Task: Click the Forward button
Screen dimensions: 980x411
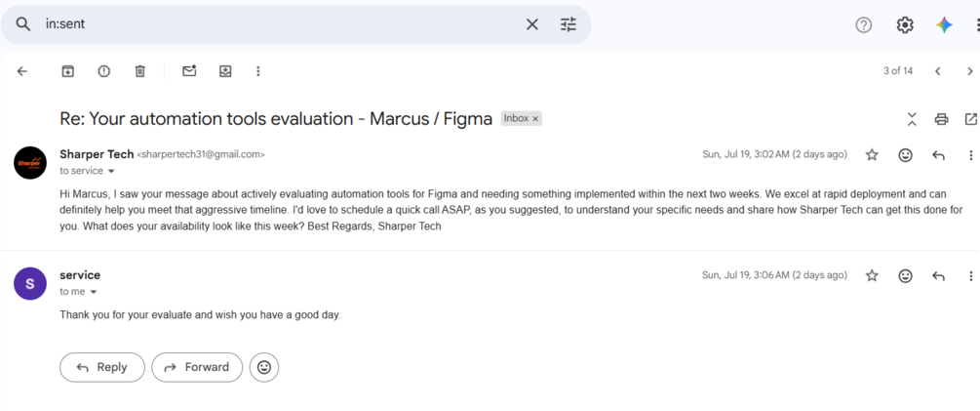Action: click(196, 367)
